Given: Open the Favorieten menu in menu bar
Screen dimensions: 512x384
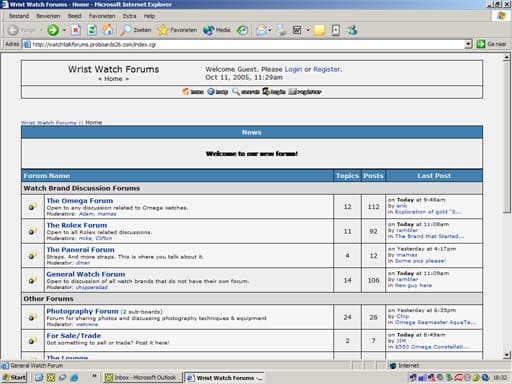Looking at the screenshot, I should pos(102,16).
